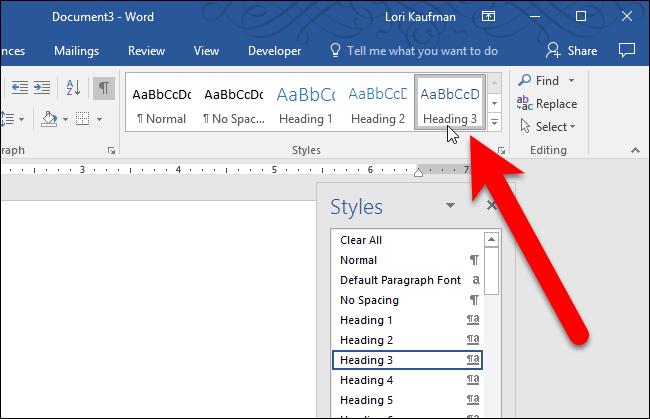650x419 pixels.
Task: Open the Select dropdown menu
Action: pyautogui.click(x=548, y=126)
